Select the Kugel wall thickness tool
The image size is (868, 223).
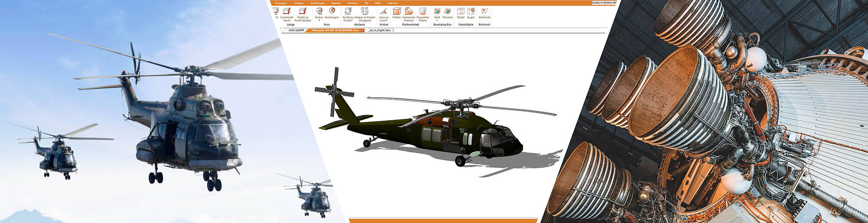tap(471, 13)
